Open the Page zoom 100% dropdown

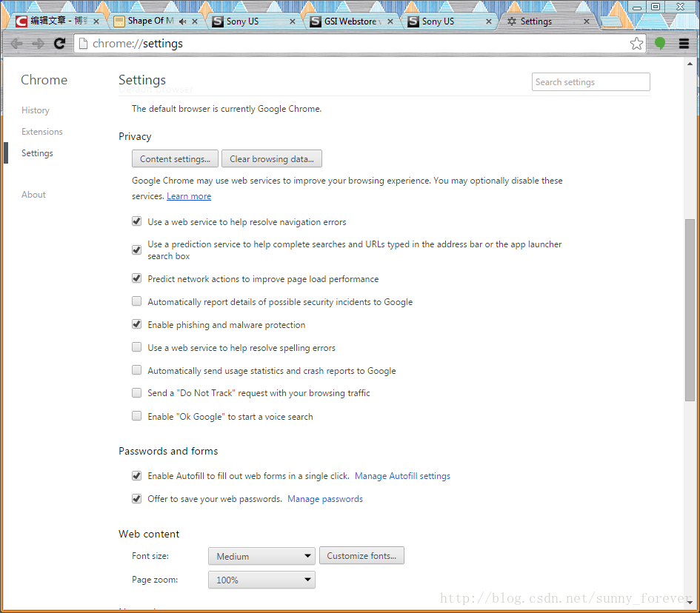[x=261, y=580]
